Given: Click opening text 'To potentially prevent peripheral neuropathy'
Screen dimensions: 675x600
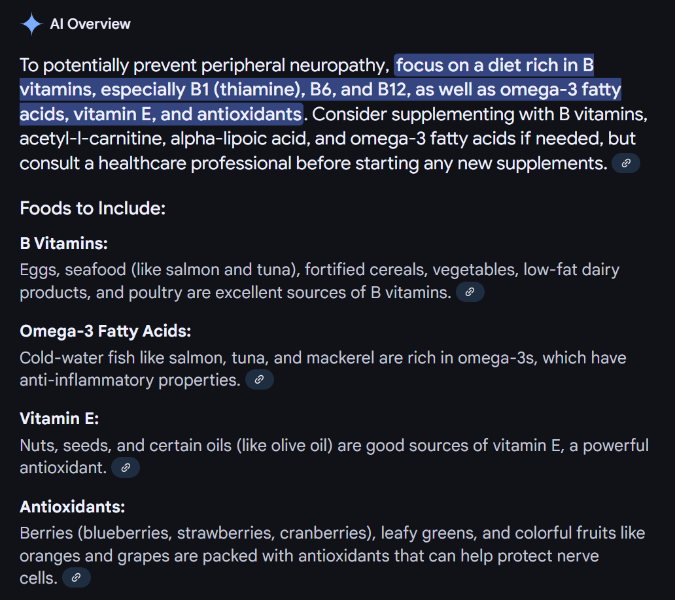Looking at the screenshot, I should point(204,65).
